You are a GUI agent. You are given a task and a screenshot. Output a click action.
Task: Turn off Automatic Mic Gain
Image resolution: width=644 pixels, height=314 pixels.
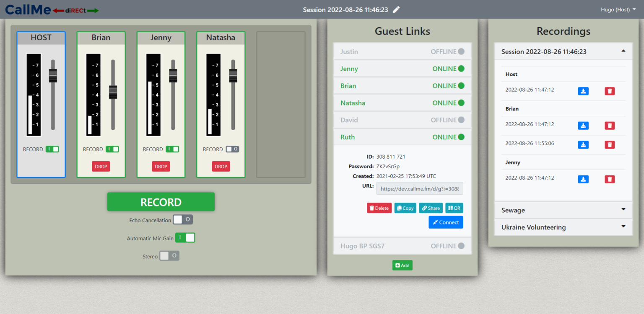pos(185,238)
